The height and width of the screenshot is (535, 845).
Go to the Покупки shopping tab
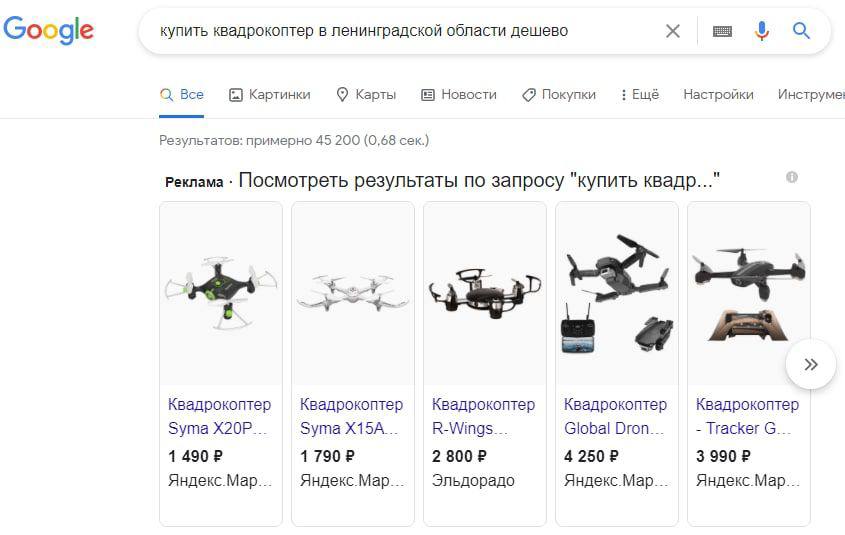tap(559, 95)
